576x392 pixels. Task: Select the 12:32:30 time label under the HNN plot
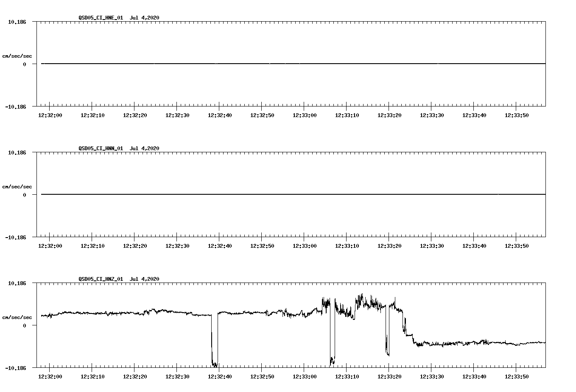point(177,246)
